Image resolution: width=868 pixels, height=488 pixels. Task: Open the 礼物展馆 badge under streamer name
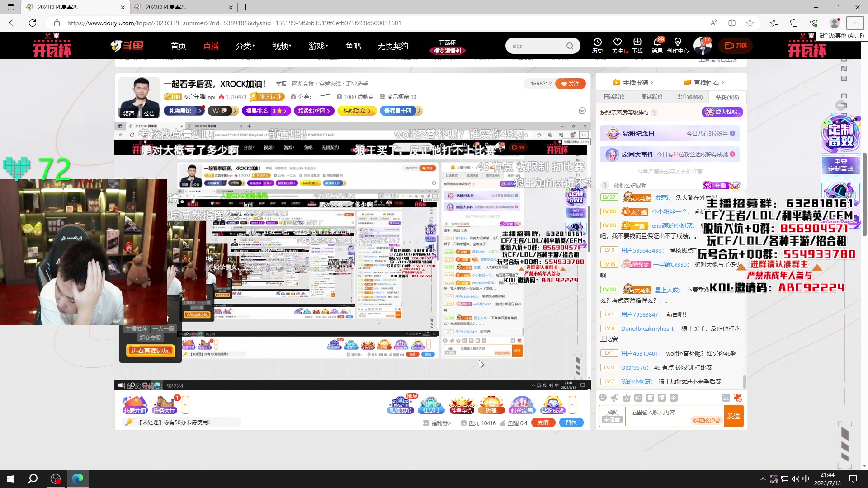click(184, 111)
